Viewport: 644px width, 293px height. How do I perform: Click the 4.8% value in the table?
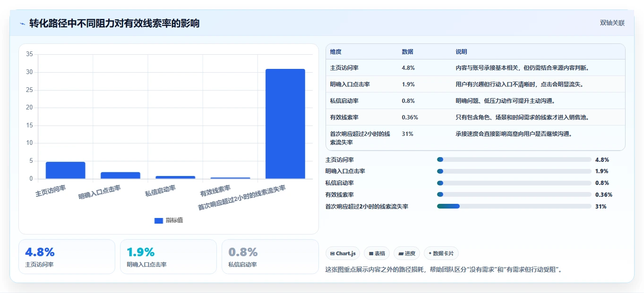[408, 68]
